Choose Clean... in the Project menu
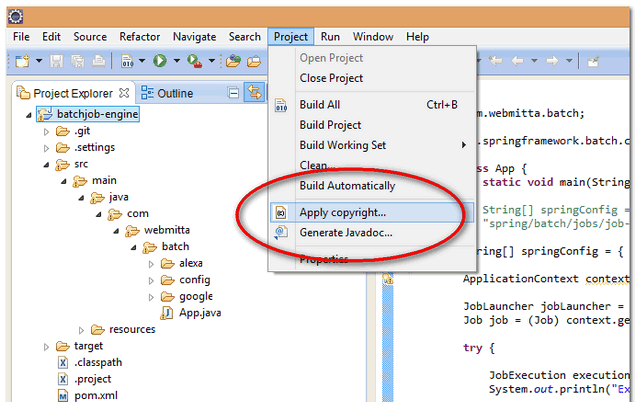Image resolution: width=636 pixels, height=402 pixels. pos(372,166)
